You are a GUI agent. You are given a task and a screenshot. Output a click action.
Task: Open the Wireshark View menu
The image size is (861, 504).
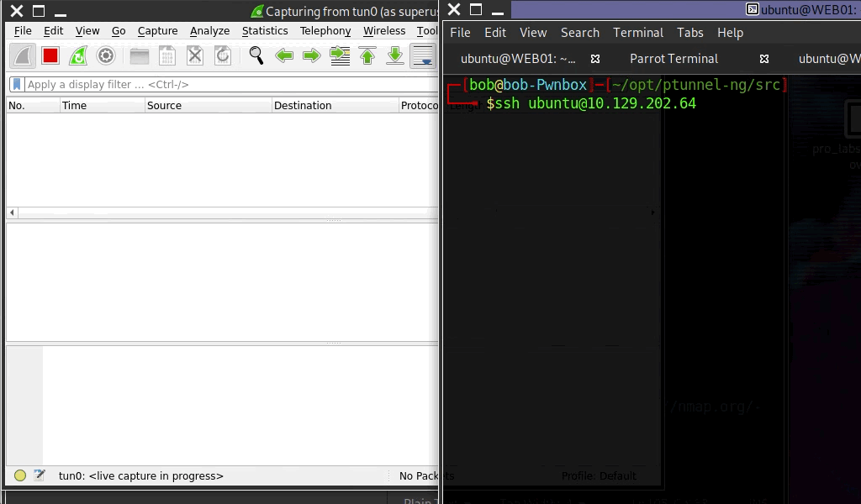point(87,31)
